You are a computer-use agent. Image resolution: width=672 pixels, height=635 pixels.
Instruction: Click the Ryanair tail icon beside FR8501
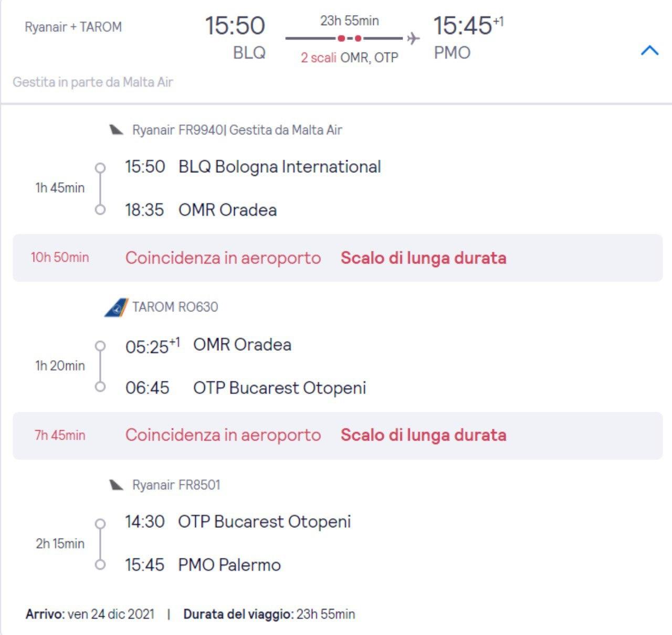click(116, 485)
